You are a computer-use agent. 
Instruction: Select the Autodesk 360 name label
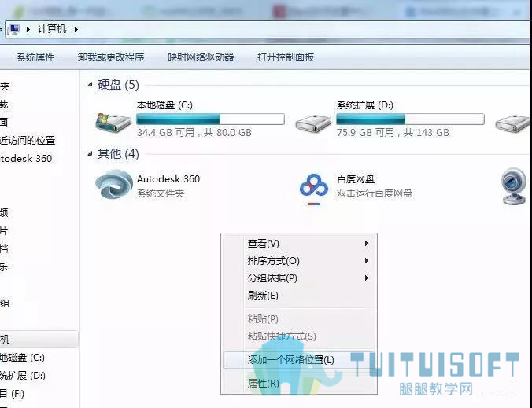point(168,178)
